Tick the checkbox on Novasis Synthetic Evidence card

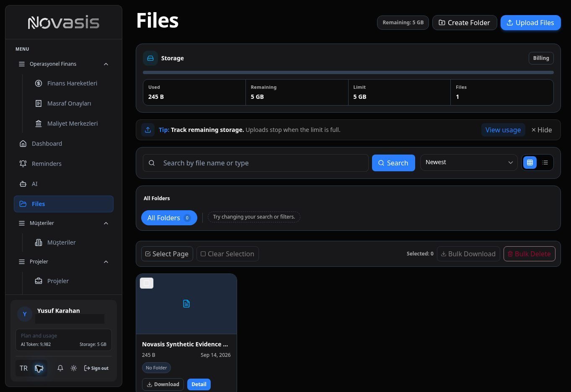click(x=147, y=283)
